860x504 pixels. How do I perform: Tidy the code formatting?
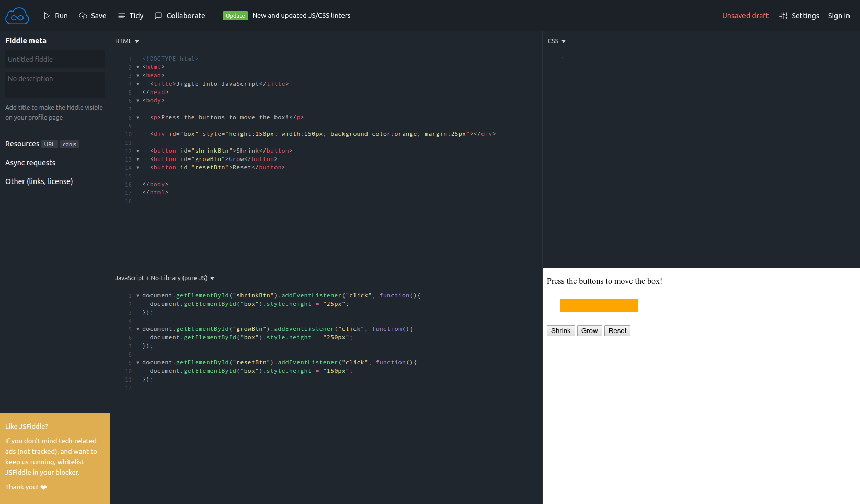coord(131,16)
